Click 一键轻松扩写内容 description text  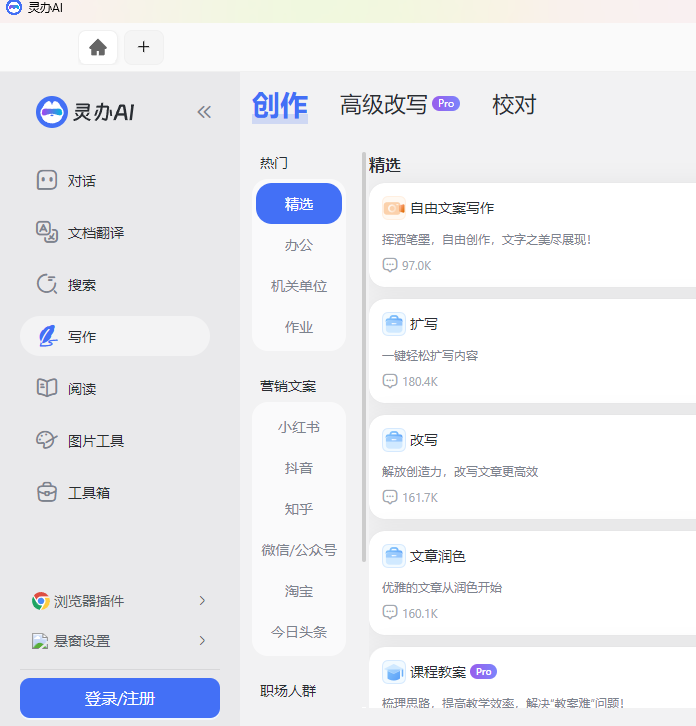point(430,356)
